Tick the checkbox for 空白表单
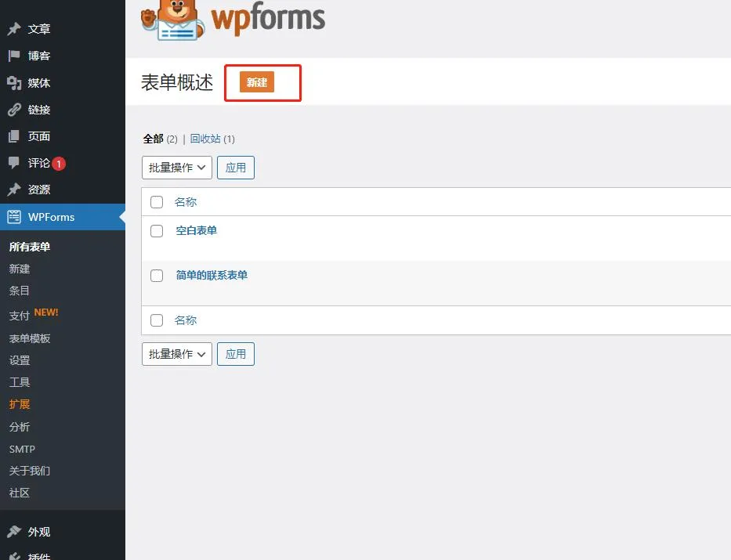The image size is (731, 560). tap(157, 231)
